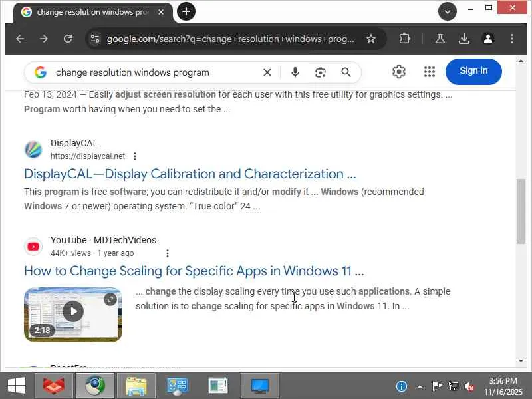Click the 'YouTube · MDTechVideos' source text
The width and height of the screenshot is (532, 399).
tap(104, 240)
